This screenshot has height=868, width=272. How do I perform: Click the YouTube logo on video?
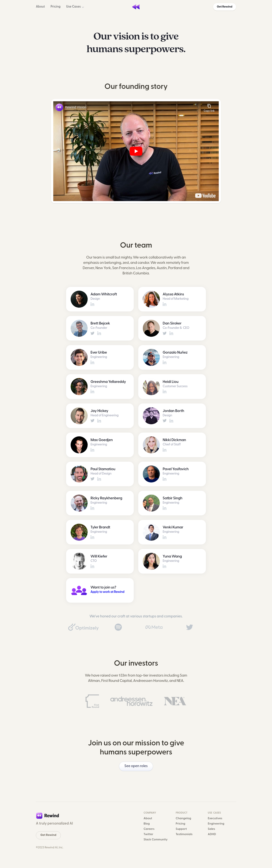click(x=205, y=196)
